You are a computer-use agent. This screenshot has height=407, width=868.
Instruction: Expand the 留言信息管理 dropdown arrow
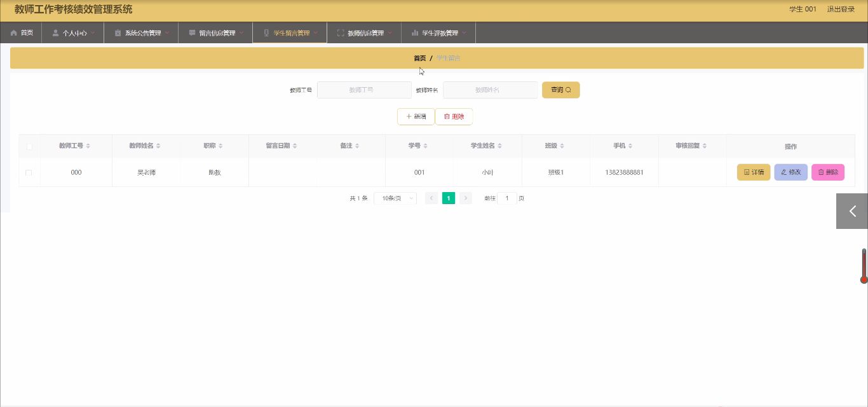[x=241, y=32]
